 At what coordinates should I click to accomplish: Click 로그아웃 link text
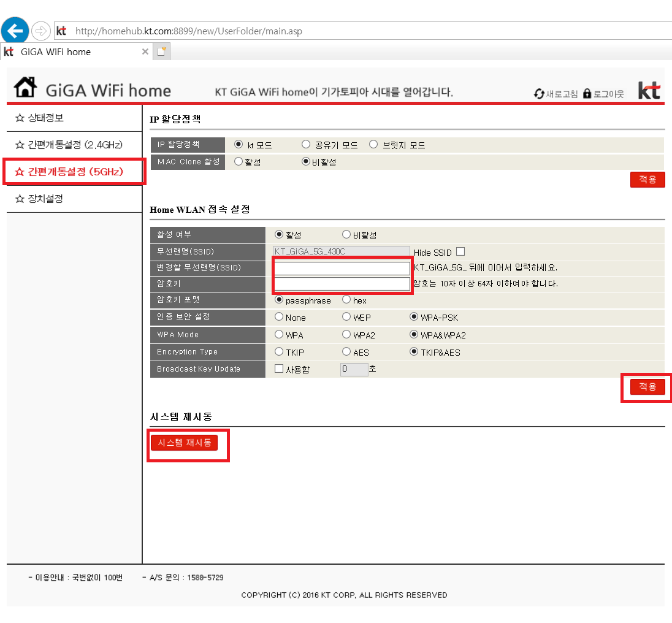pyautogui.click(x=609, y=94)
